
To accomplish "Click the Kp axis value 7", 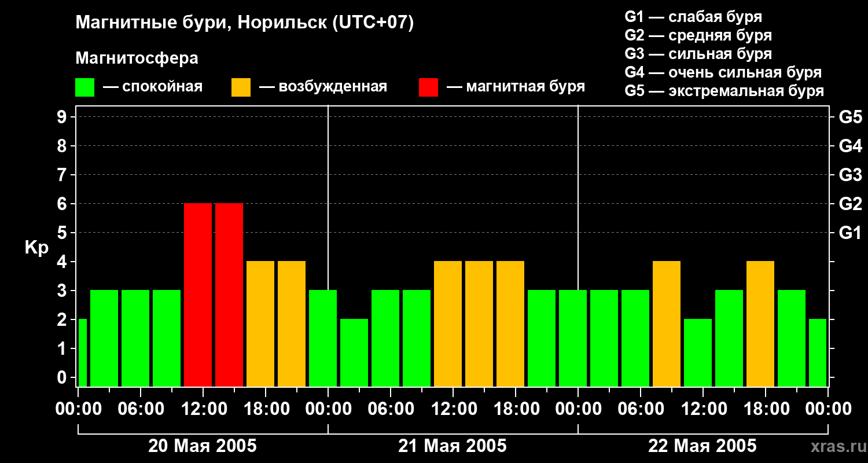I will point(63,175).
